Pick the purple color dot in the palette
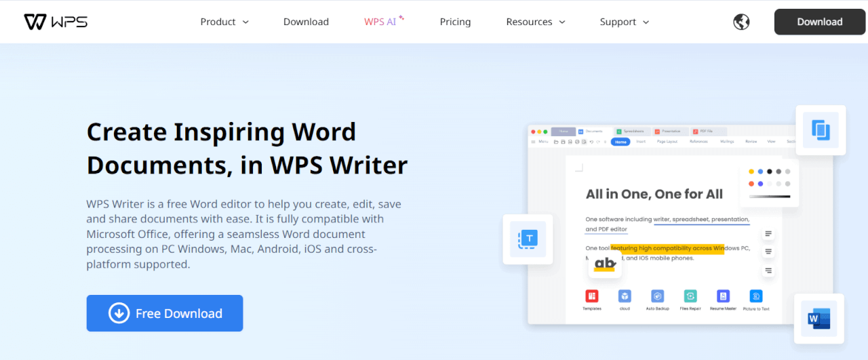 pyautogui.click(x=760, y=184)
